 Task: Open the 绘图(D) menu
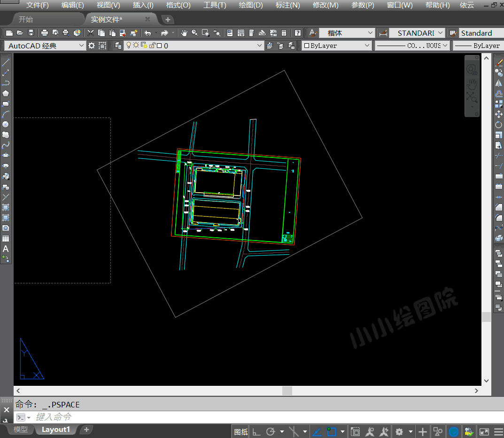click(251, 5)
